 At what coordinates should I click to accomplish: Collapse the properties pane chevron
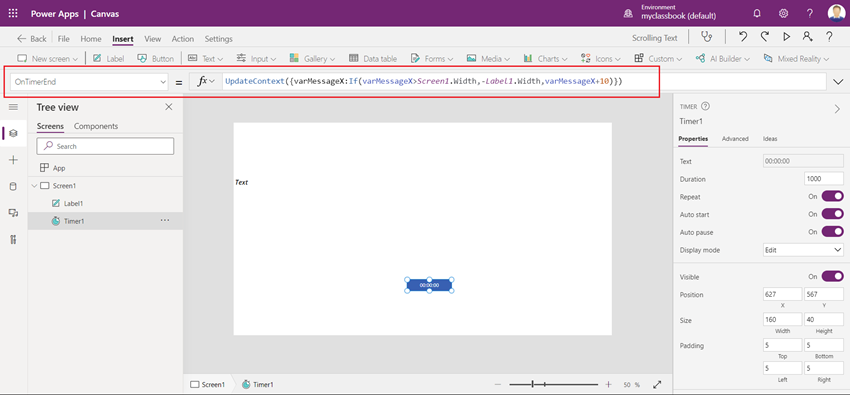tap(837, 109)
